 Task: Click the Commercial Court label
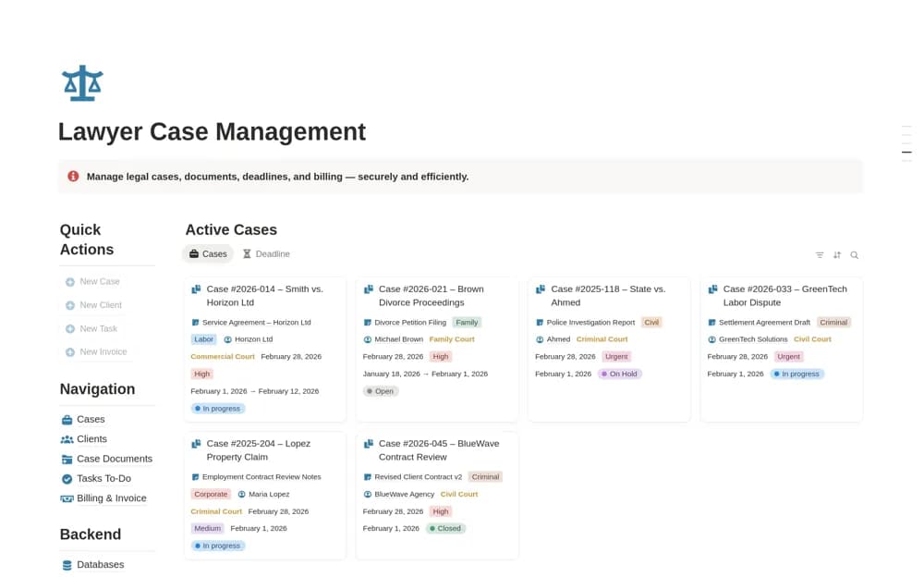223,357
